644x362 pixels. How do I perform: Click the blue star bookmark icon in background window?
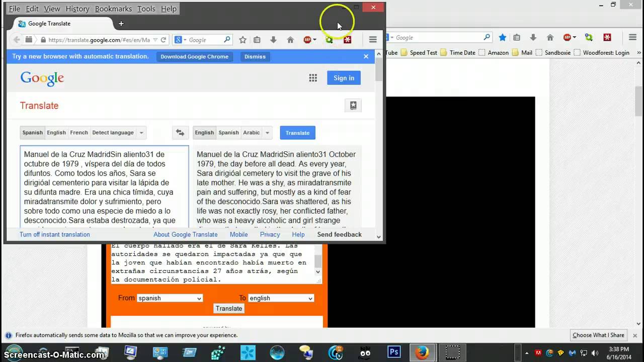pos(502,38)
